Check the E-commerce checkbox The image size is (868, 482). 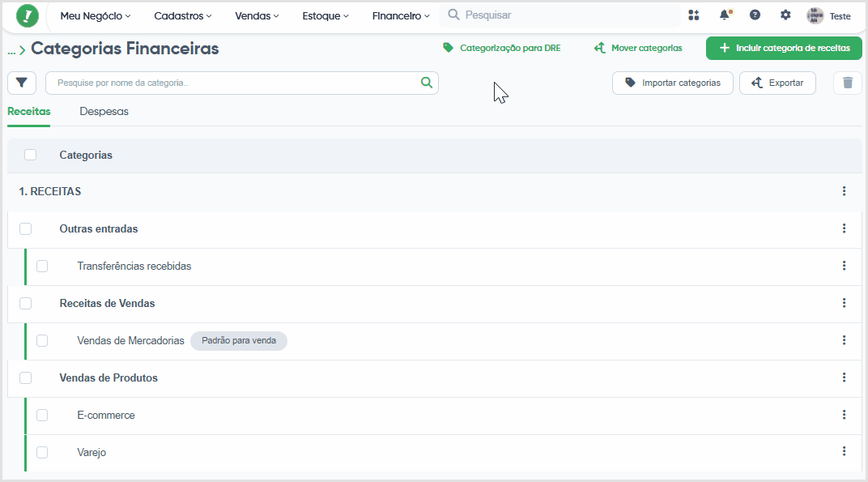(x=42, y=415)
